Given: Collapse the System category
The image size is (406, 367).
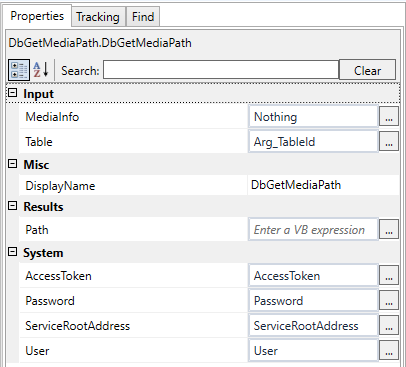Looking at the screenshot, I should point(12,252).
